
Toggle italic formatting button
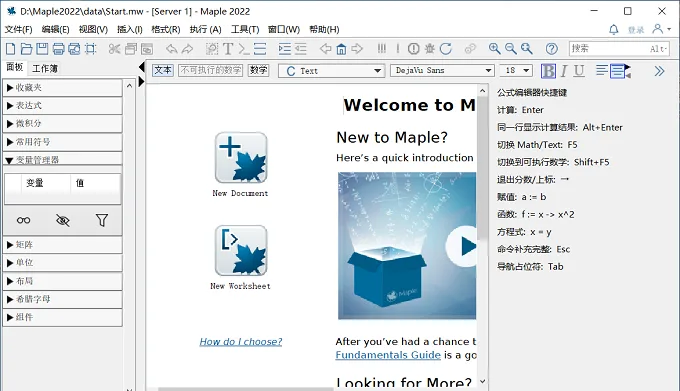click(x=564, y=71)
